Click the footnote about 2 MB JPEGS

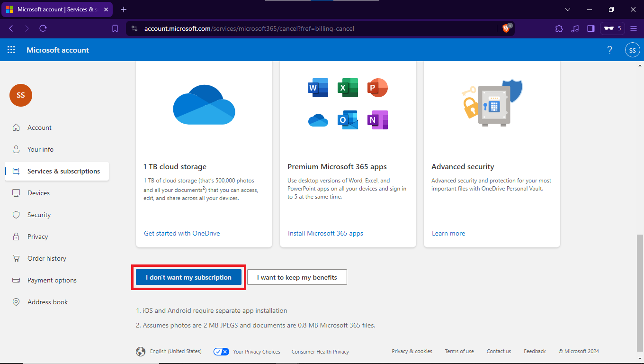pos(256,325)
